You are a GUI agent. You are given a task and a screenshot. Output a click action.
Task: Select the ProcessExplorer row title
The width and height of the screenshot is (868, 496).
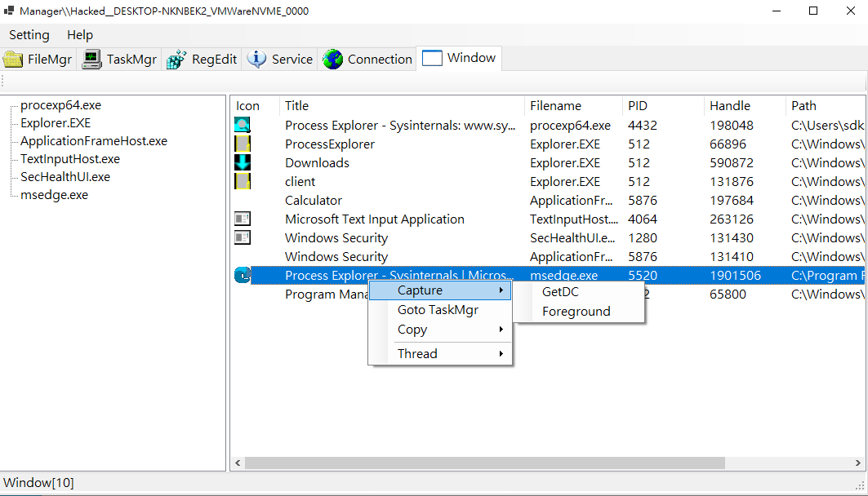point(330,144)
